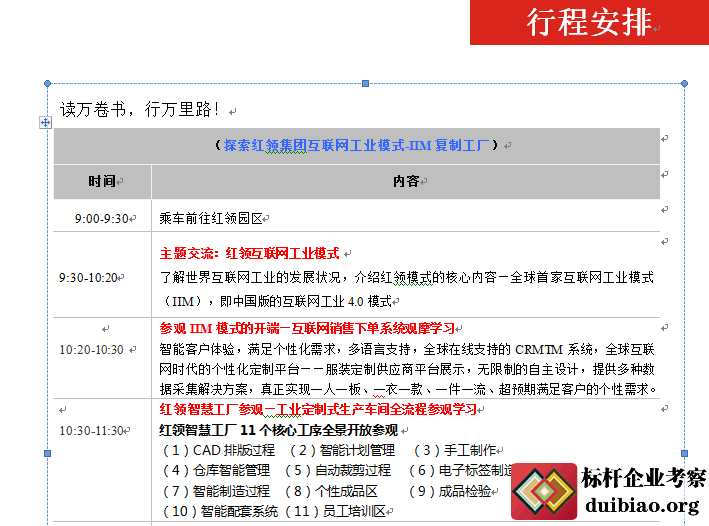
Task: Click the red 主题交流 heading
Action: pyautogui.click(x=250, y=253)
